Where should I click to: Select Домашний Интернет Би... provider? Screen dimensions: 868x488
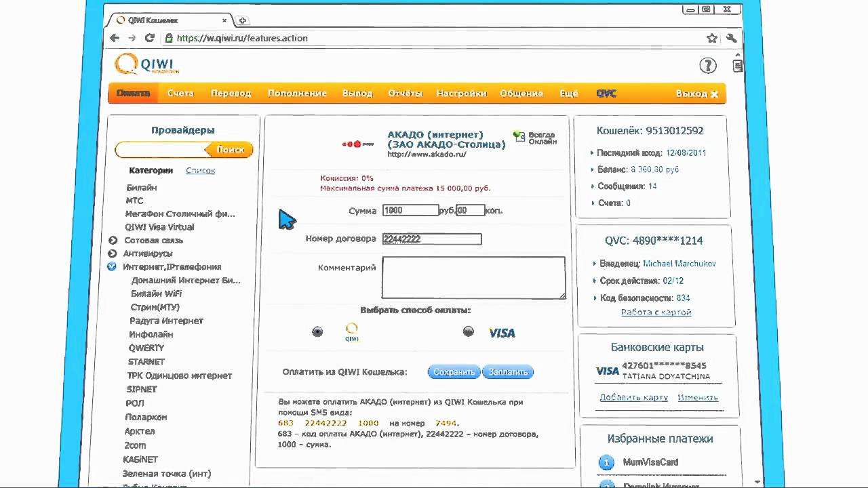click(186, 280)
